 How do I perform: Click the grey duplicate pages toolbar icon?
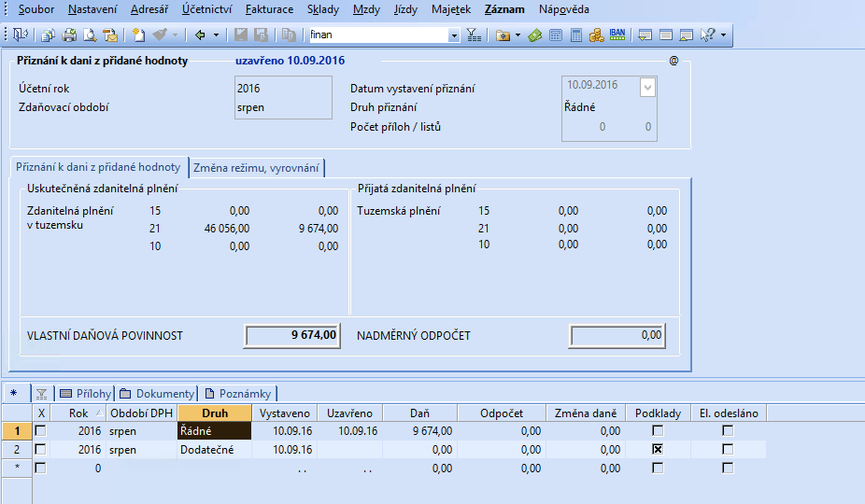[289, 35]
